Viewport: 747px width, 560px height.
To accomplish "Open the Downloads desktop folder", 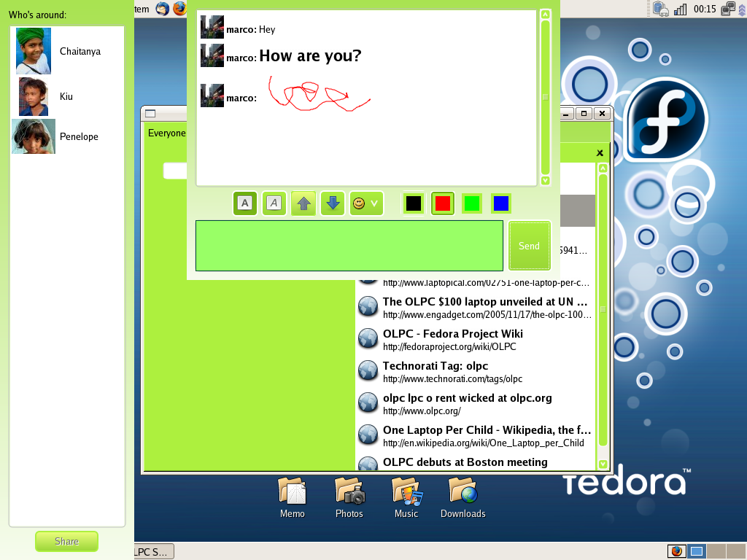I will 462,497.
